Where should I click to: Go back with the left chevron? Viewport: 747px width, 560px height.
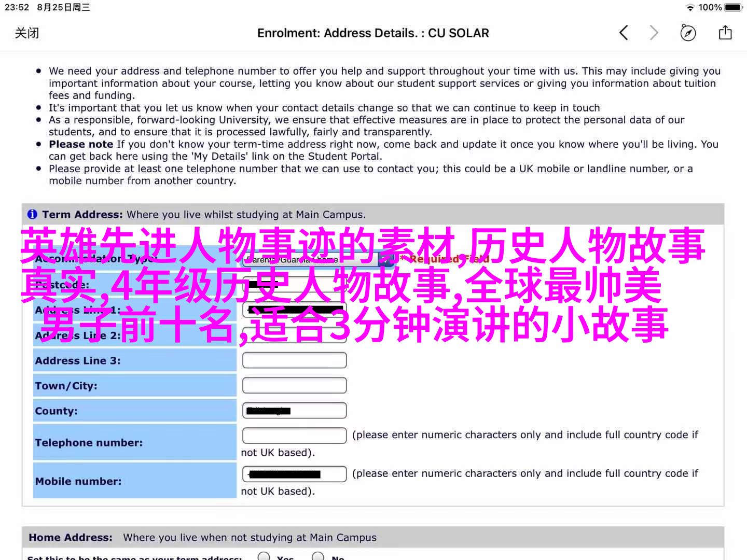[624, 33]
